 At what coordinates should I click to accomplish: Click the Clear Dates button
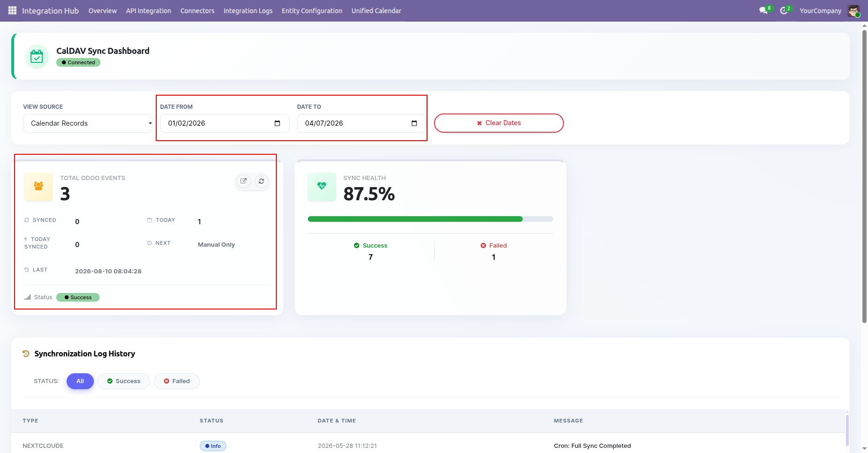(499, 123)
